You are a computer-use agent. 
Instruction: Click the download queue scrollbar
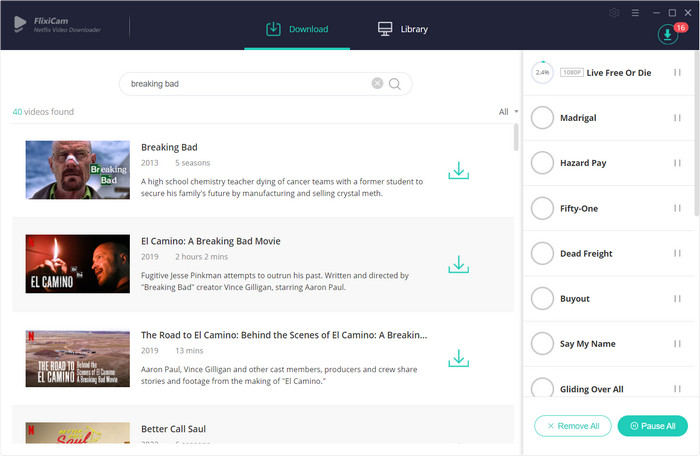[x=697, y=134]
